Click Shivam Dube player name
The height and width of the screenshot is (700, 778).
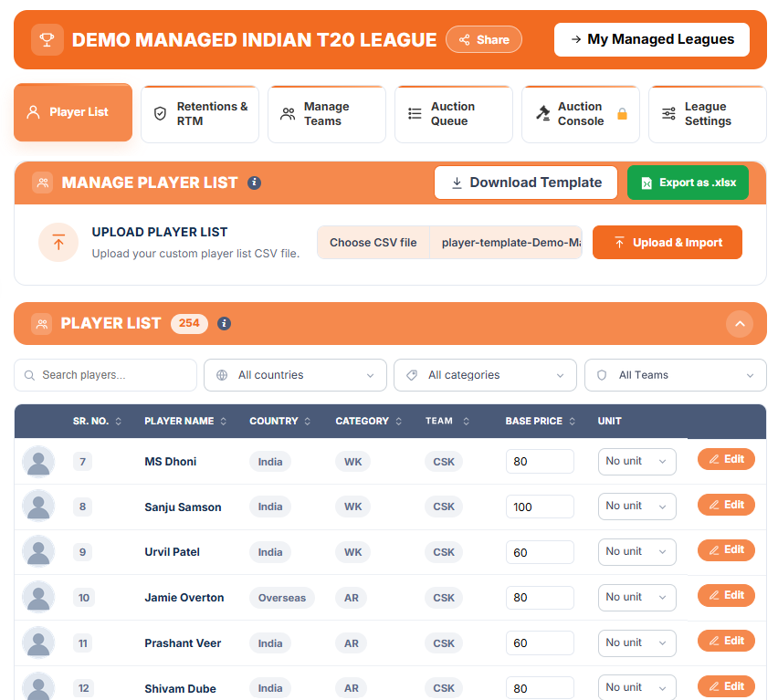coord(180,689)
